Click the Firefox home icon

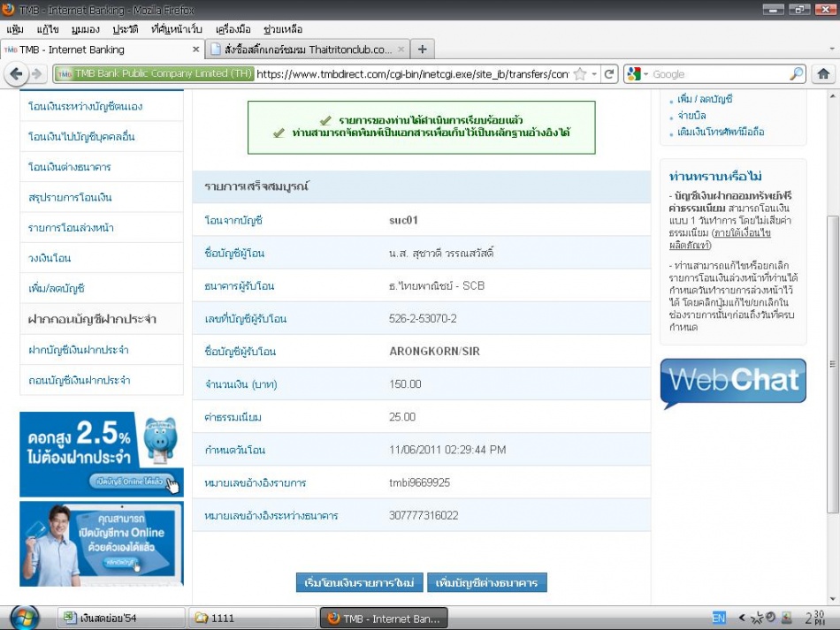click(823, 74)
